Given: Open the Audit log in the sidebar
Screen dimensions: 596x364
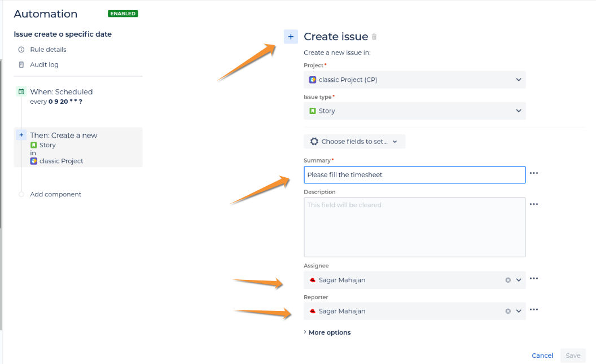Looking at the screenshot, I should pyautogui.click(x=44, y=65).
